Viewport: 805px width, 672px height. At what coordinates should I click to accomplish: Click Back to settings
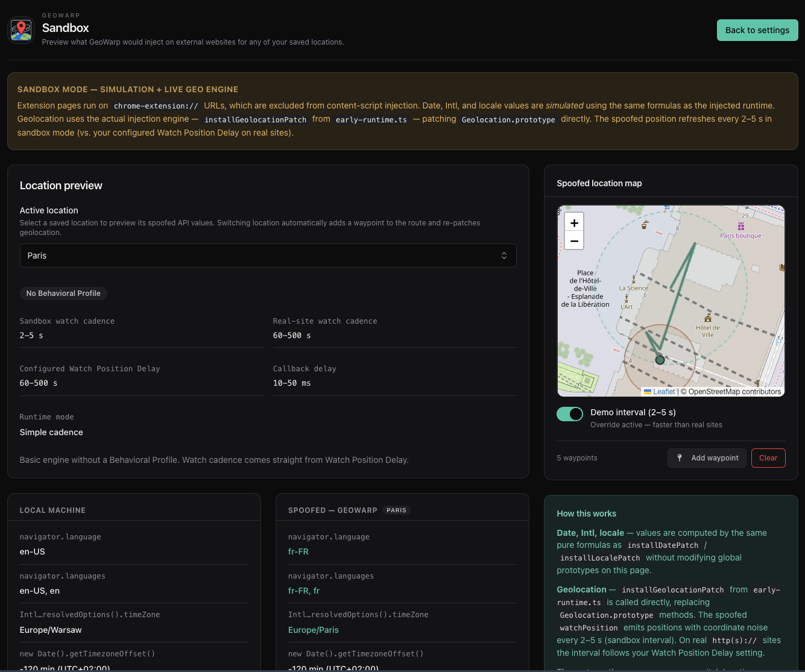click(x=757, y=30)
